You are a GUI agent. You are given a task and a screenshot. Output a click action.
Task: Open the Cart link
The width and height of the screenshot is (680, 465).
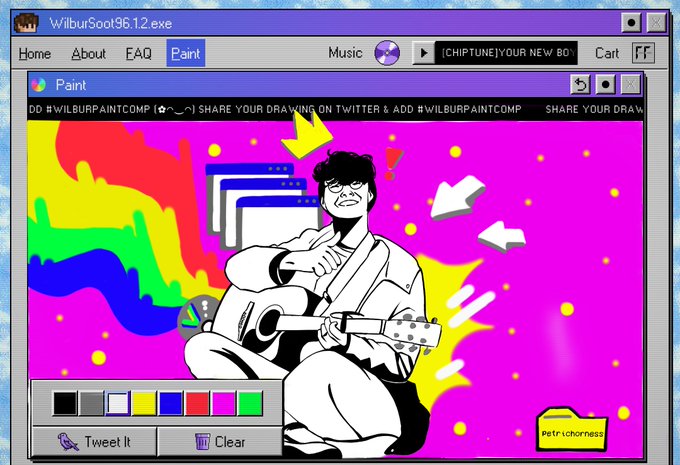pos(607,53)
